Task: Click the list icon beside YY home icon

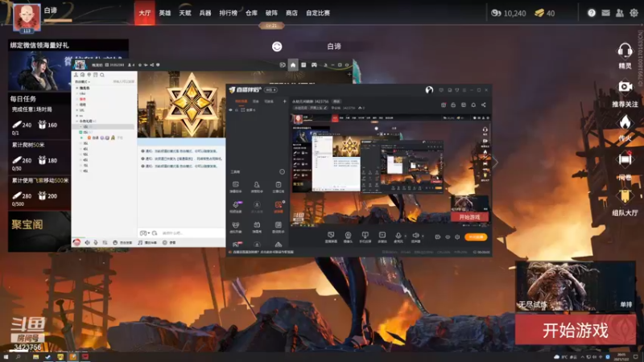Action: coord(303,65)
